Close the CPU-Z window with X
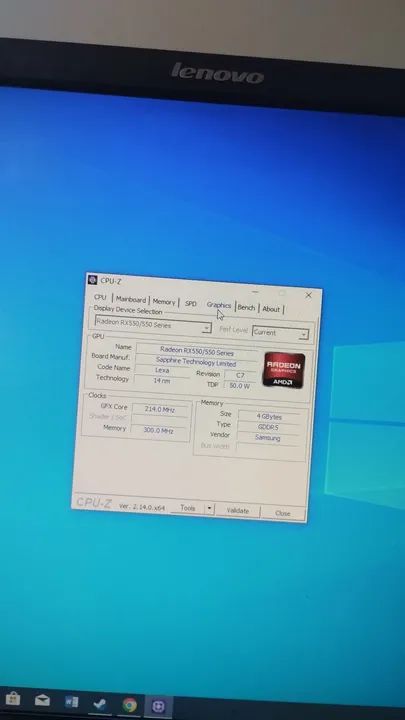This screenshot has width=405, height=720. pos(309,295)
